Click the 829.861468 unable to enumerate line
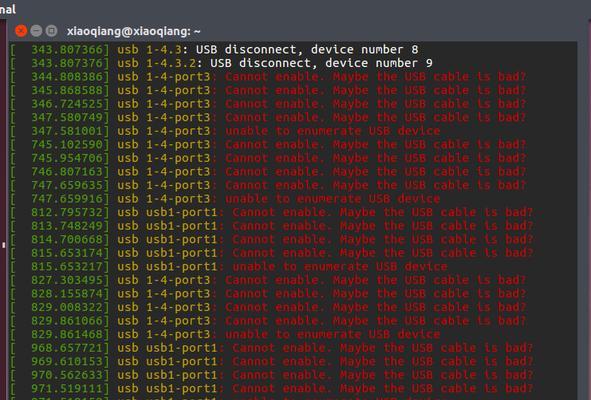 tap(225, 335)
